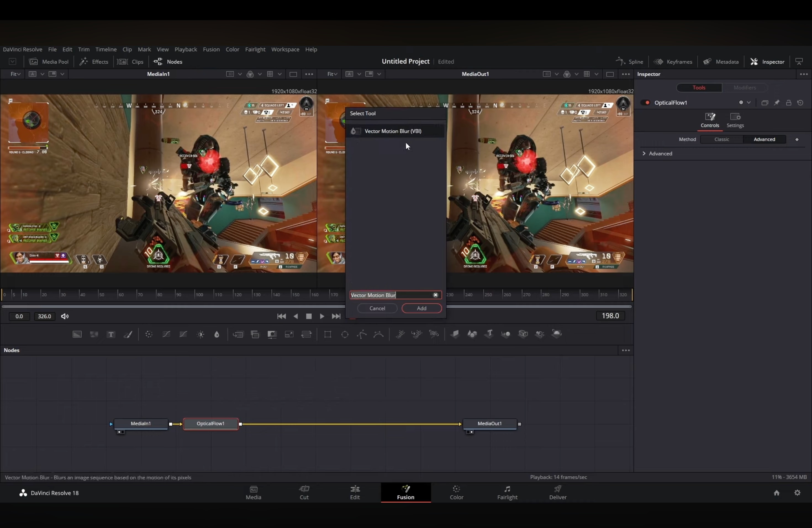This screenshot has width=812, height=528.
Task: Select the Rectangle mask tool
Action: [x=328, y=335]
